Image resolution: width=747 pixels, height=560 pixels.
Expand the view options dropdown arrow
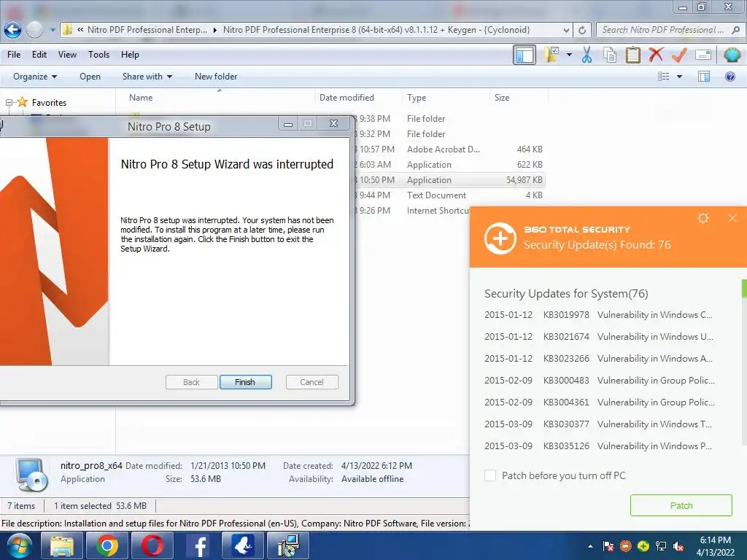coord(679,76)
